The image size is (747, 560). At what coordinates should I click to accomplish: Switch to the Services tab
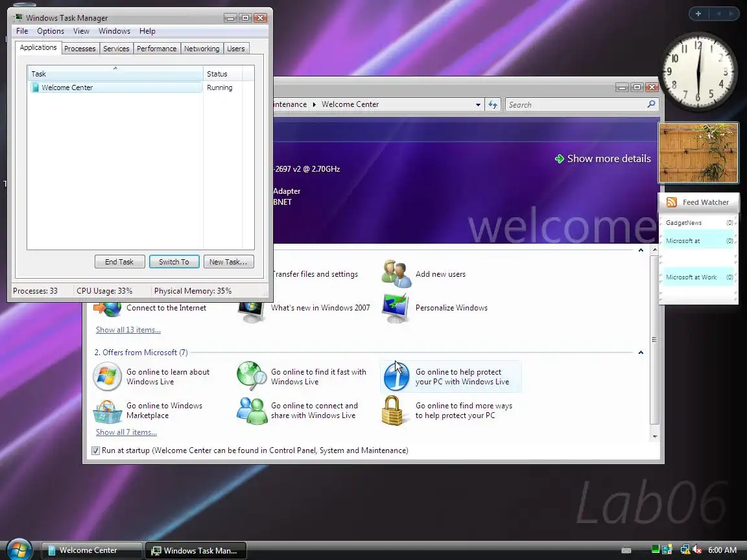[x=116, y=49]
